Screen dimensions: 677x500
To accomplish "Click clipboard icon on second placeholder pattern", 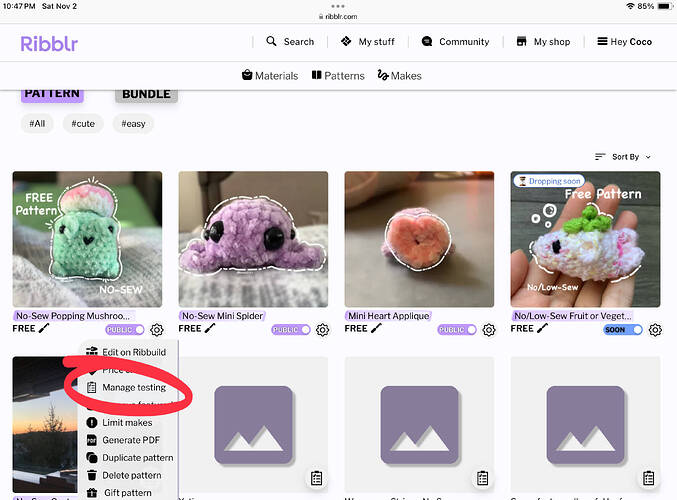I will tap(316, 478).
